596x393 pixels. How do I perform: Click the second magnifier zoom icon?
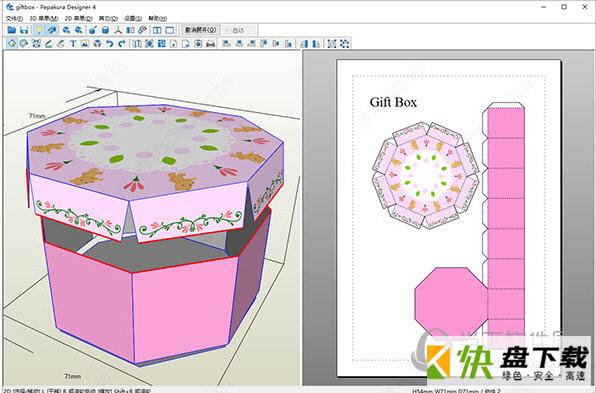(79, 30)
